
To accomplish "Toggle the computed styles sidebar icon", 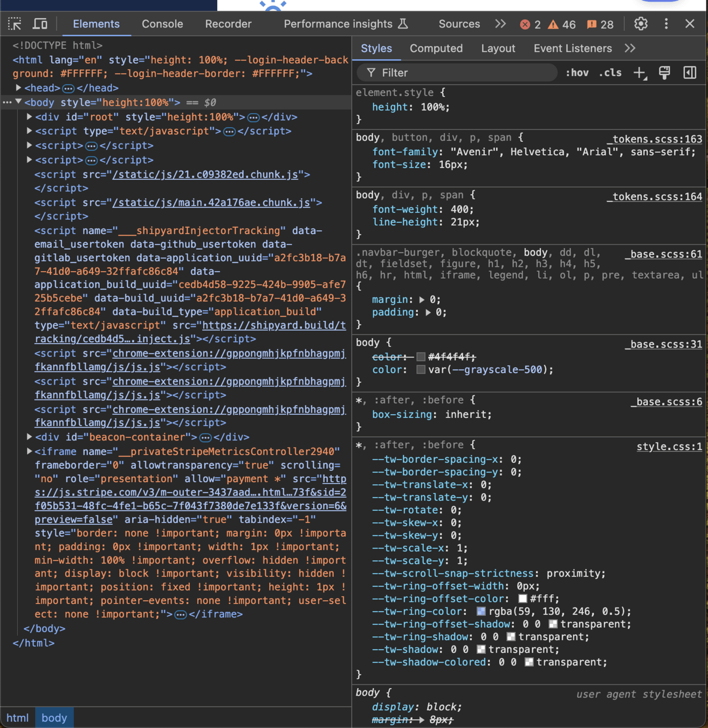I will click(x=690, y=73).
